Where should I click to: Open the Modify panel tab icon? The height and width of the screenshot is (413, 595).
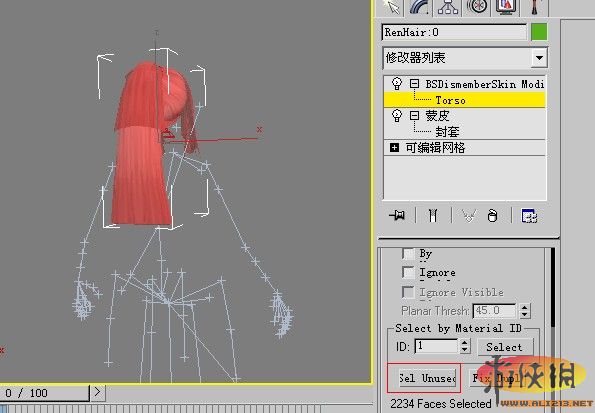click(x=420, y=7)
